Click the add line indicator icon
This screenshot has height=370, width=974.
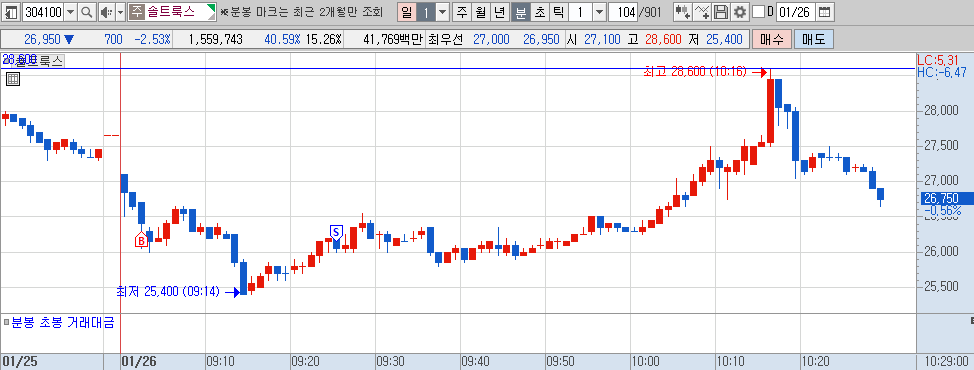pyautogui.click(x=701, y=12)
